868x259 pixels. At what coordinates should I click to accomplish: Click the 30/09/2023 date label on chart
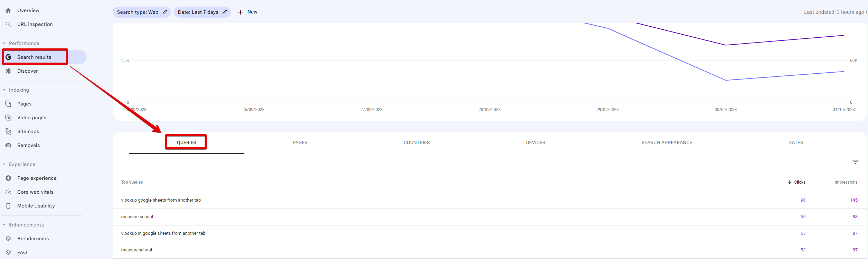(x=725, y=110)
